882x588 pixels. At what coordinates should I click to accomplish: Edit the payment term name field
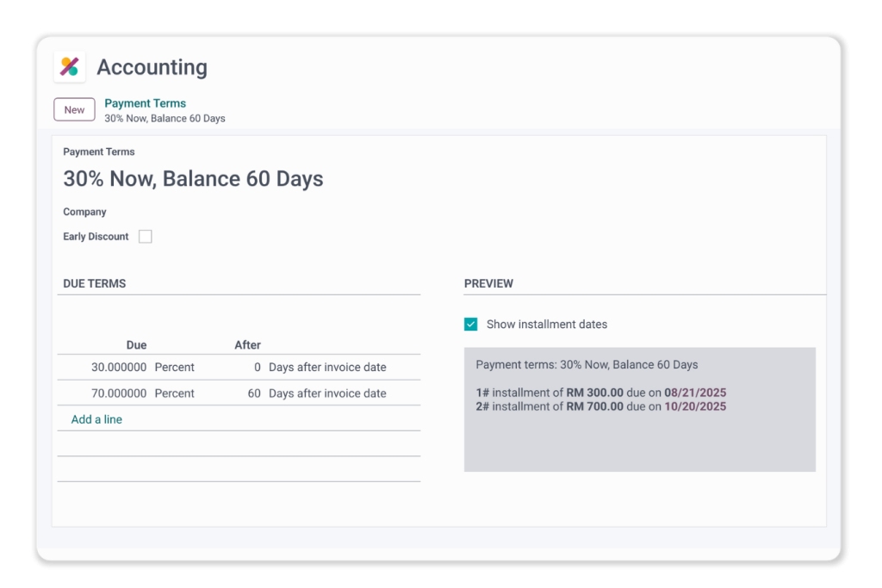tap(193, 179)
